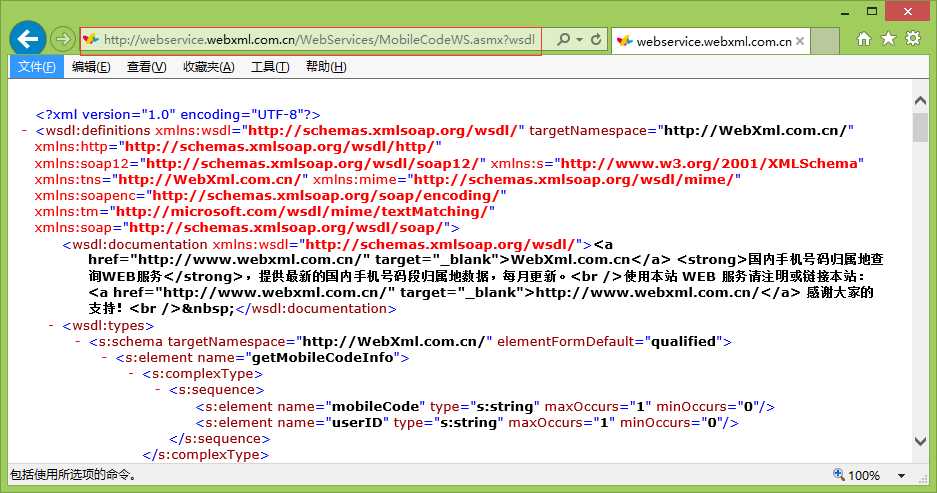This screenshot has height=493, width=937.
Task: Click the scrollbar up arrow
Action: coord(920,100)
